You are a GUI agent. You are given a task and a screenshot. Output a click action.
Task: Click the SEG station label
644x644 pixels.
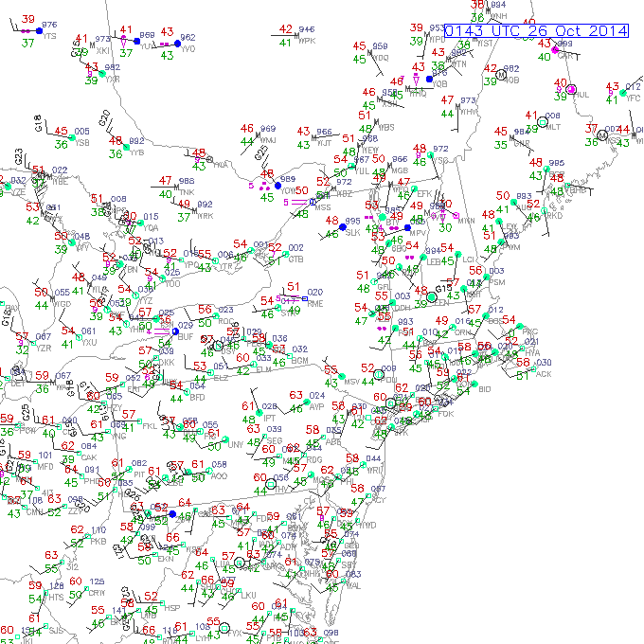(275, 440)
